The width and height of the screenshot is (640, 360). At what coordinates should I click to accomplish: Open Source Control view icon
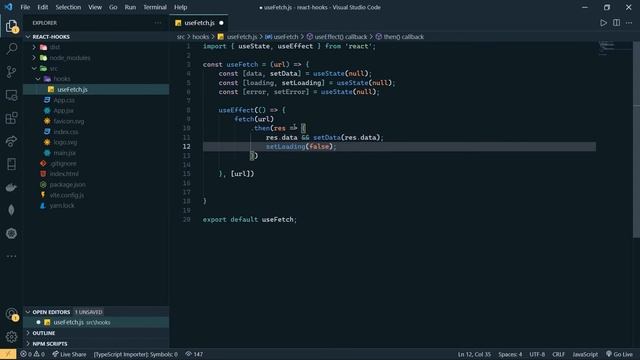coord(11,72)
